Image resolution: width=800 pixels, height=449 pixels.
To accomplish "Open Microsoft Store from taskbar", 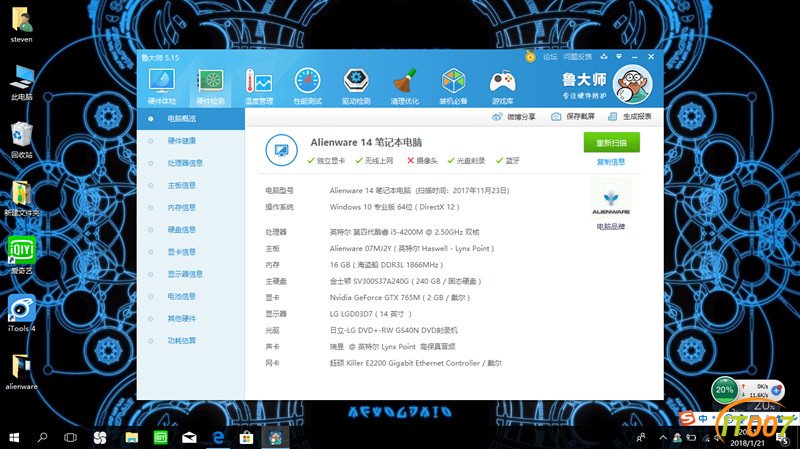I will pos(246,437).
